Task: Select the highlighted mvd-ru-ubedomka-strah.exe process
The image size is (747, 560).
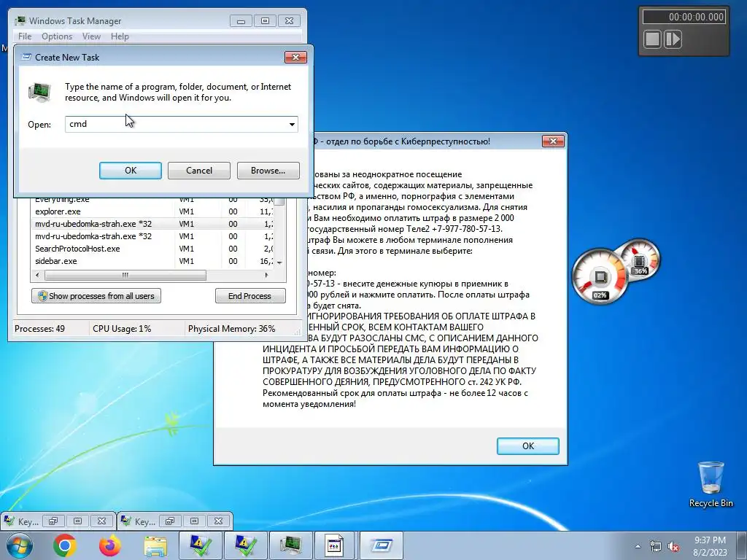Action: [x=152, y=224]
